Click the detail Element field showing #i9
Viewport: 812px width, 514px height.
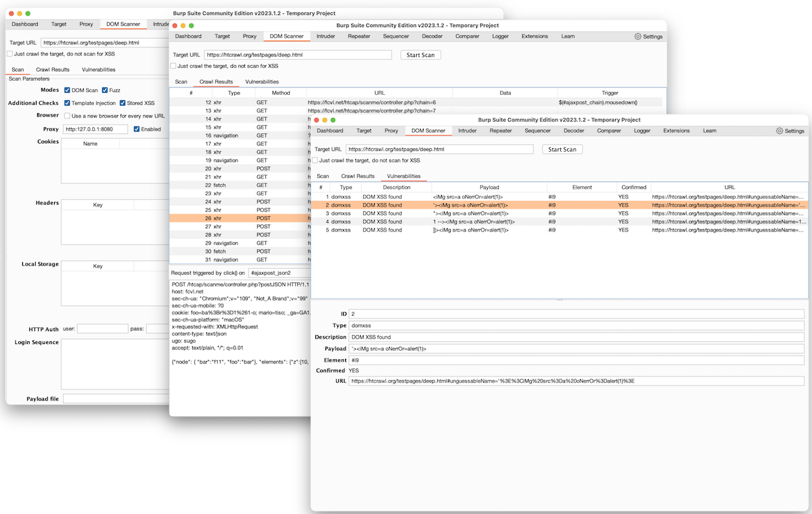tap(577, 360)
